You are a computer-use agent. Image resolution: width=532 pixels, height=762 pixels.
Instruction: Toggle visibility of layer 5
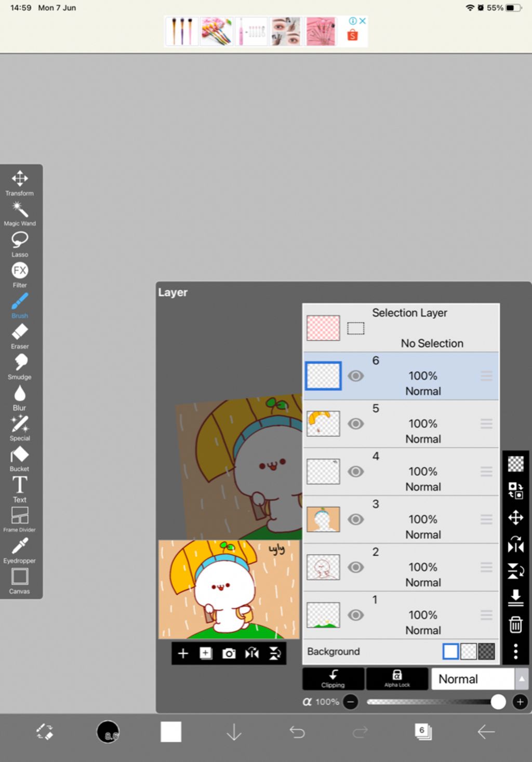[355, 423]
